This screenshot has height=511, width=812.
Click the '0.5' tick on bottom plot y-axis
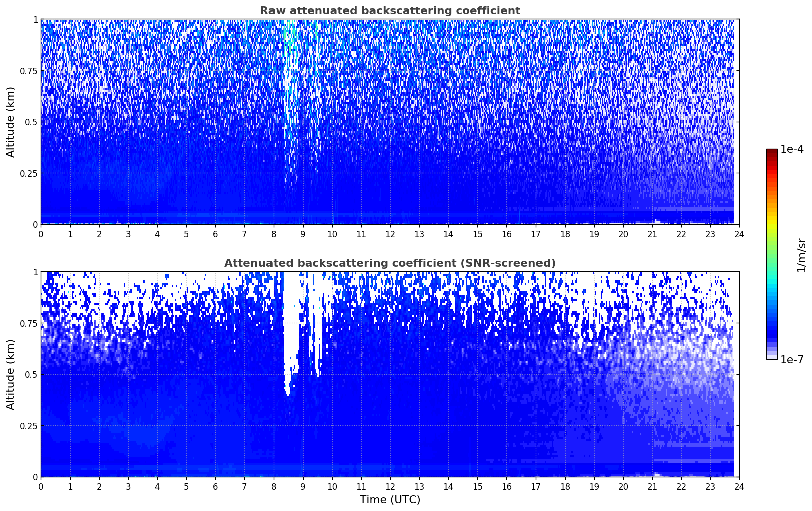[x=31, y=375]
